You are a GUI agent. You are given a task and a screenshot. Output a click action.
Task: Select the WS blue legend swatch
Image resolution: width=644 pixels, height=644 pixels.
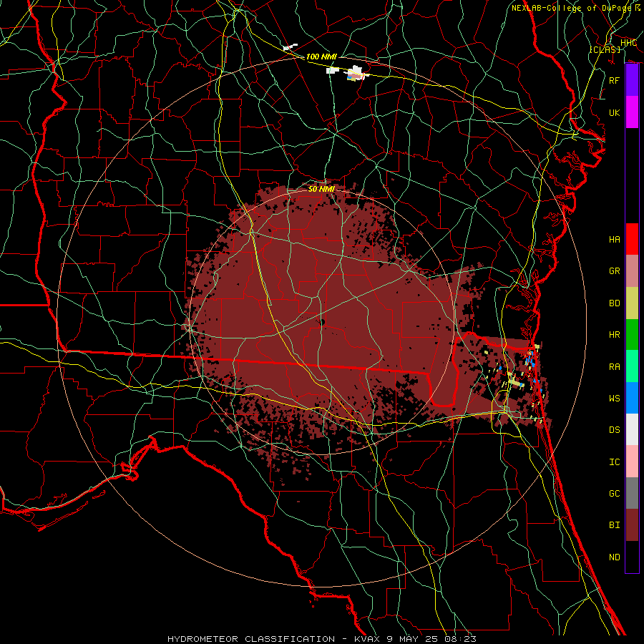(632, 398)
